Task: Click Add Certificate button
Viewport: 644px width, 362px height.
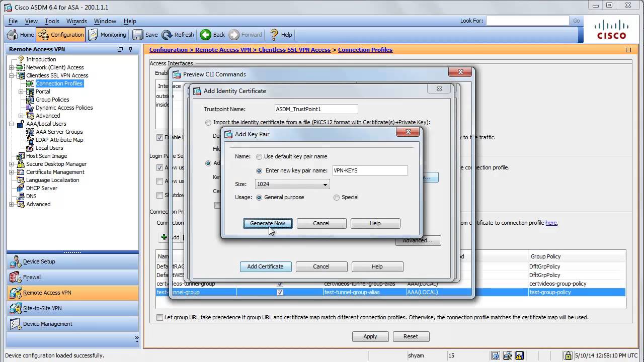Action: (x=265, y=266)
